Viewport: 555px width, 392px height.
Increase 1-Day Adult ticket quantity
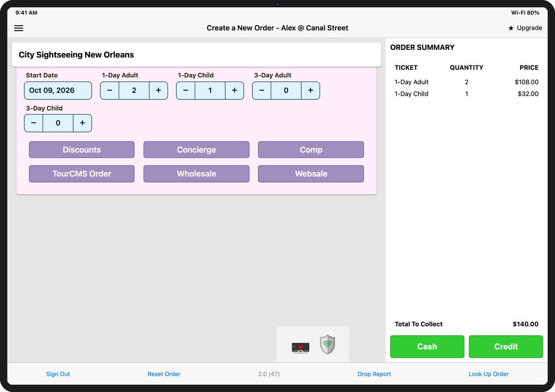point(158,91)
